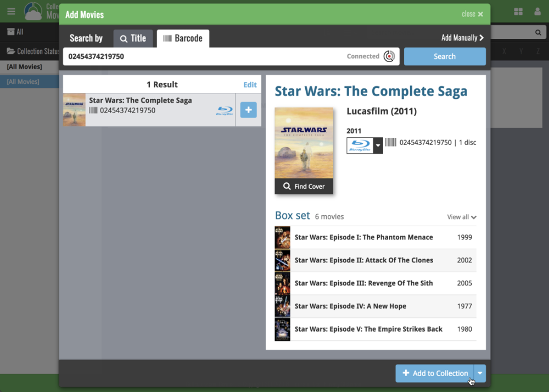Screen dimensions: 549x392
Task: Click the Star Wars: The Complete Saga heading
Action: click(371, 91)
